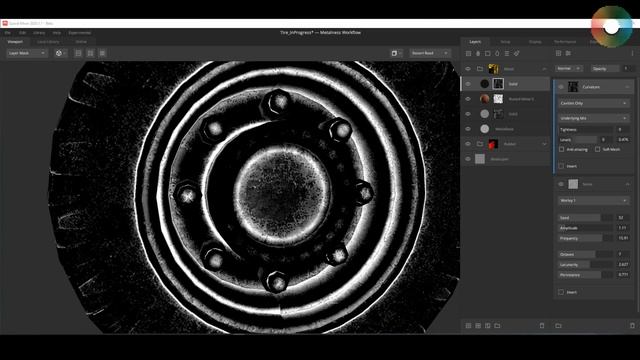Adjust the Opacity slider
This screenshot has height=360, width=640.
605,69
